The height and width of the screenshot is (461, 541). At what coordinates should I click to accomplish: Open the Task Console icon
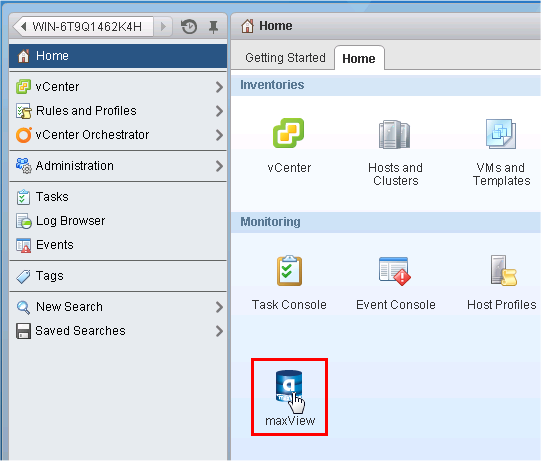pos(289,271)
